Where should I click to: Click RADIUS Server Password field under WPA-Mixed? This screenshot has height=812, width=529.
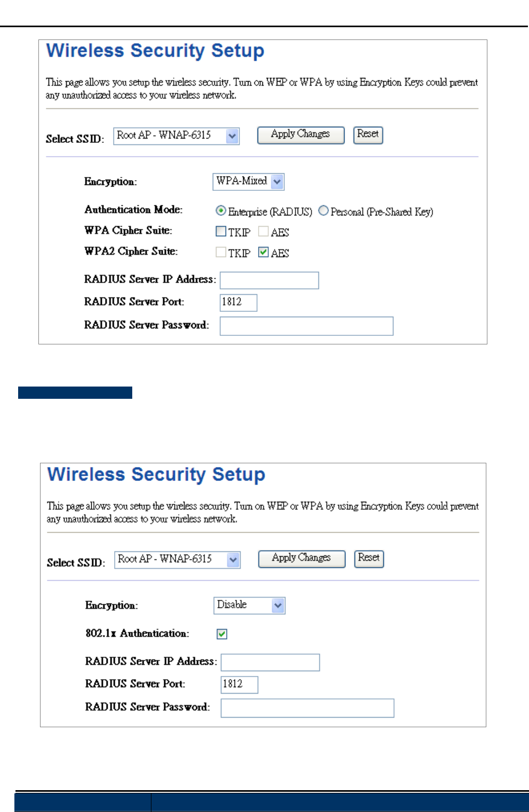point(307,326)
